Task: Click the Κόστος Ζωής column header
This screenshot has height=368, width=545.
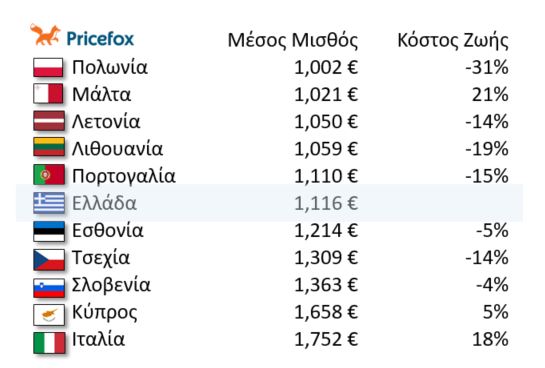Action: (x=453, y=41)
